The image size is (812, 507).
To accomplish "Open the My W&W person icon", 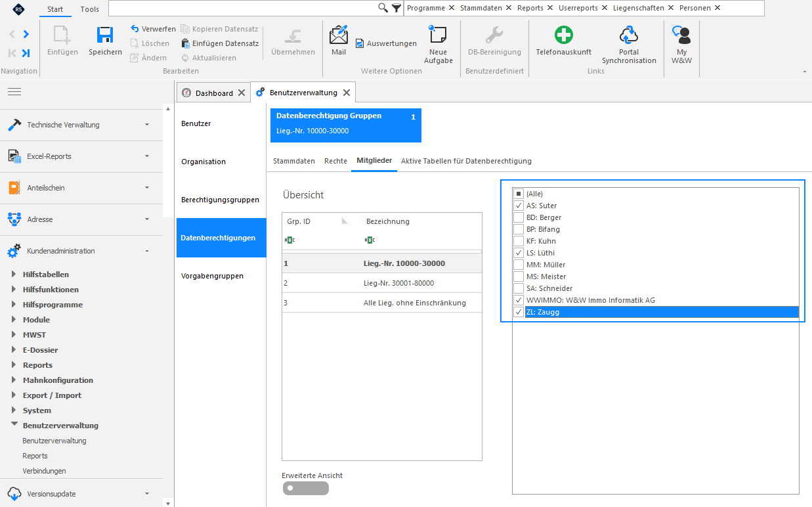I will click(x=681, y=35).
